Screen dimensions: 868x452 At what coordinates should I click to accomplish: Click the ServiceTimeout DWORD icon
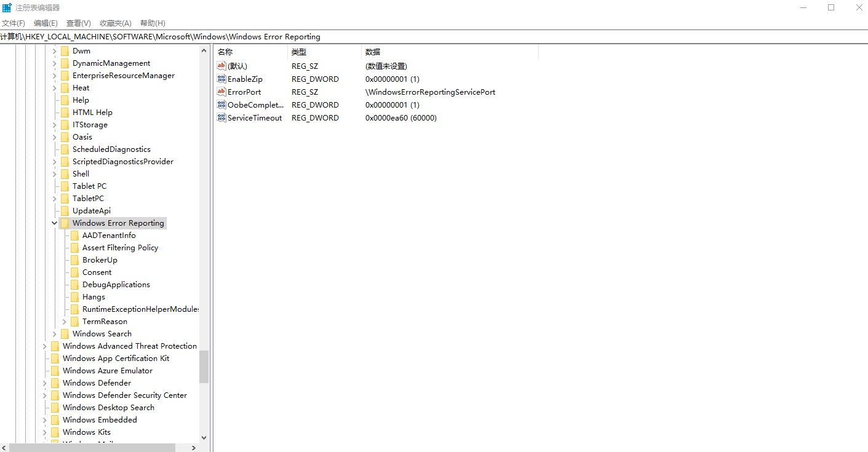(221, 117)
